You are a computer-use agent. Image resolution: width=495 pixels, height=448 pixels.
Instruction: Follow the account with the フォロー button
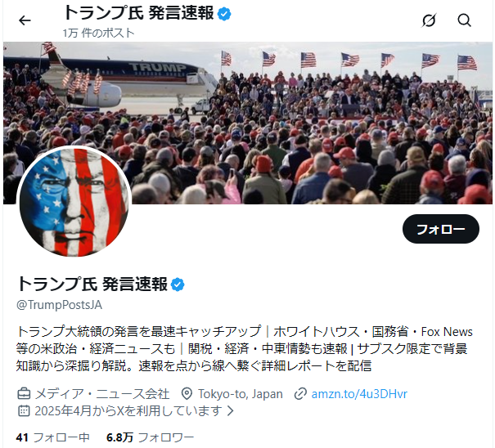441,229
